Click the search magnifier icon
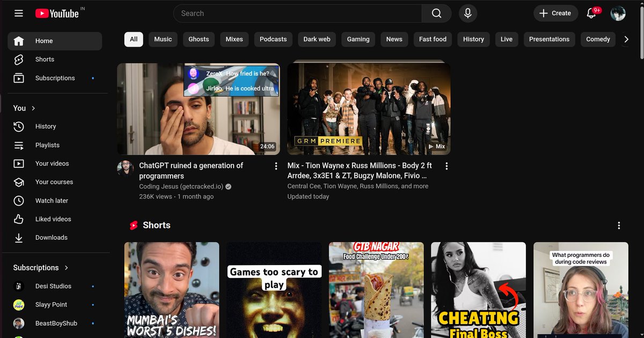Image resolution: width=644 pixels, height=338 pixels. tap(436, 13)
